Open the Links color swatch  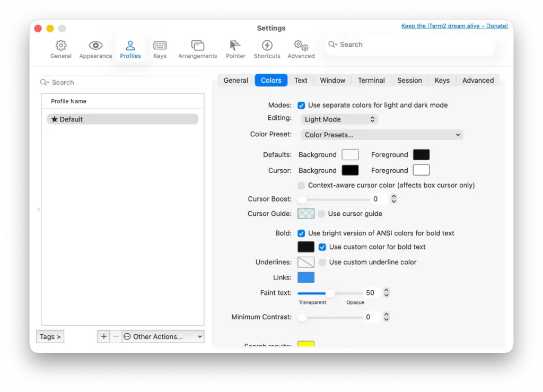tap(306, 277)
